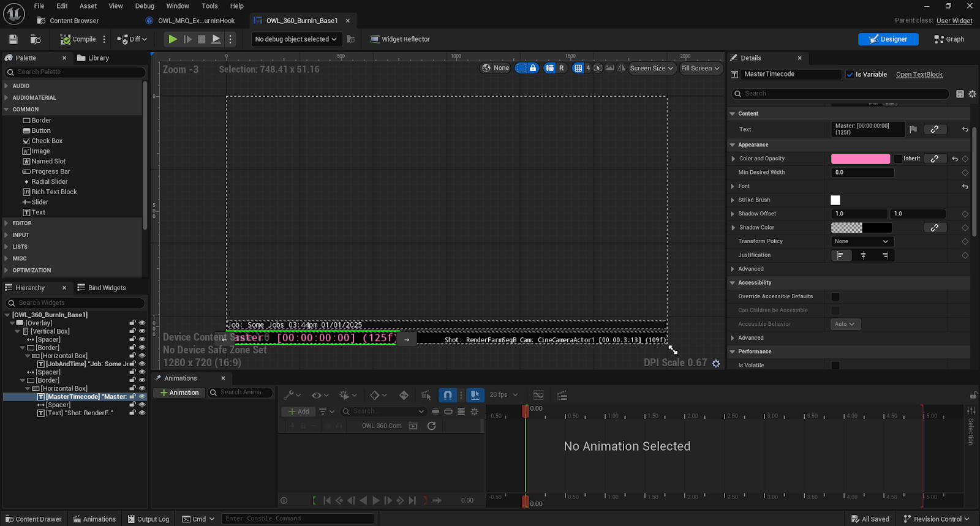This screenshot has height=526, width=980.
Task: Open the debug object selection dropdown
Action: 296,39
